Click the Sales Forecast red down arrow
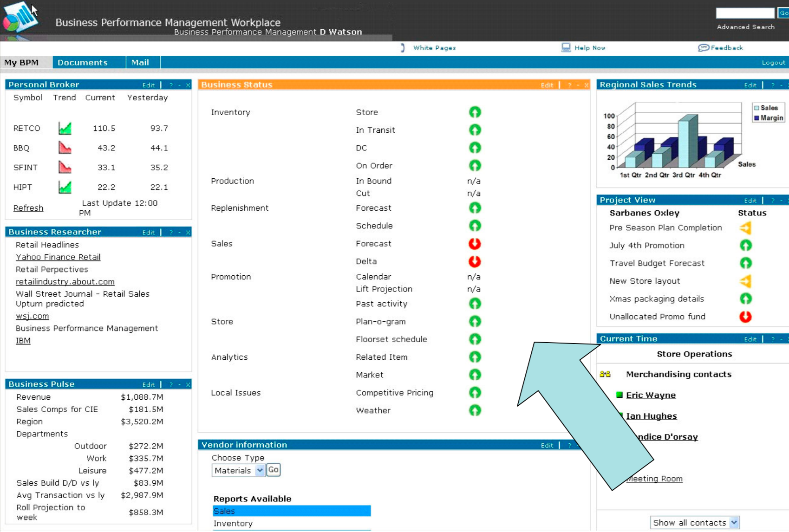This screenshot has width=789, height=532. point(475,244)
